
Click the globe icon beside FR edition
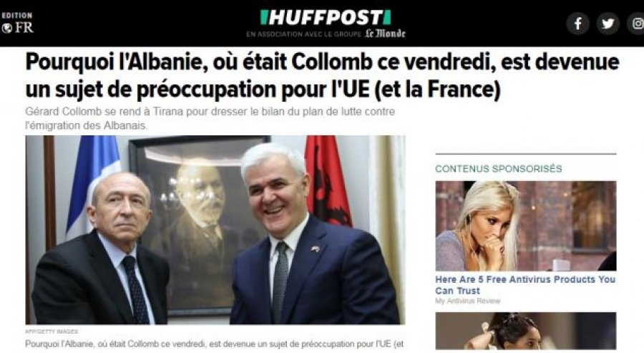pyautogui.click(x=6, y=28)
